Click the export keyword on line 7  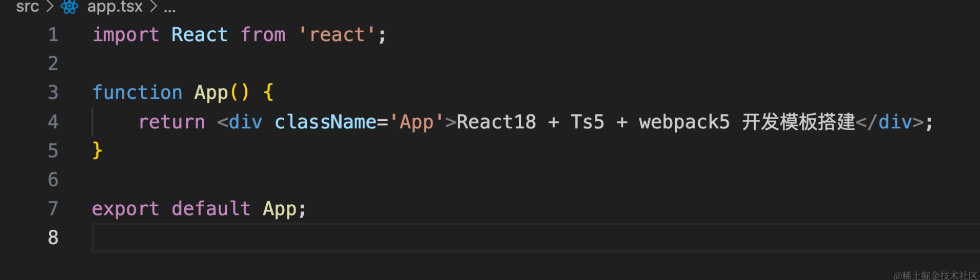[x=126, y=209]
